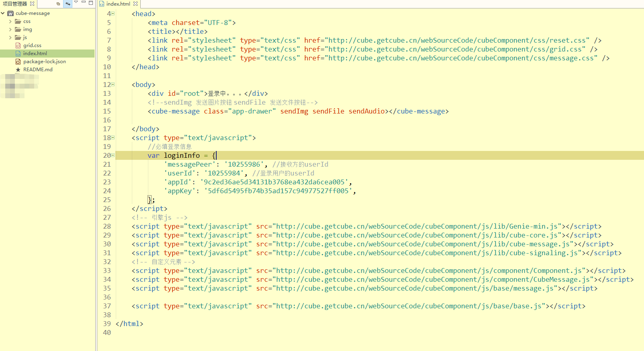Fold the loginInfo object at line 20
Image resolution: width=644 pixels, height=351 pixels.
pyautogui.click(x=113, y=155)
